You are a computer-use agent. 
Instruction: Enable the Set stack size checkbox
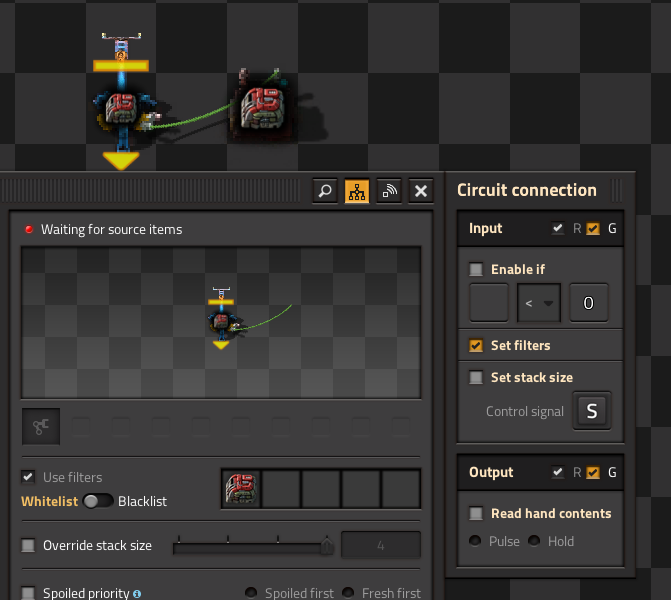pyautogui.click(x=476, y=377)
